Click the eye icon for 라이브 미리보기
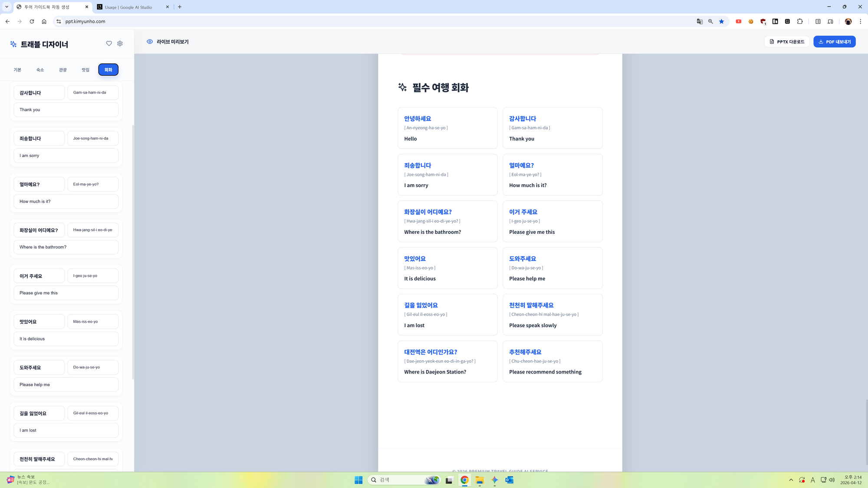Screen dimensions: 868x488 tap(150, 42)
